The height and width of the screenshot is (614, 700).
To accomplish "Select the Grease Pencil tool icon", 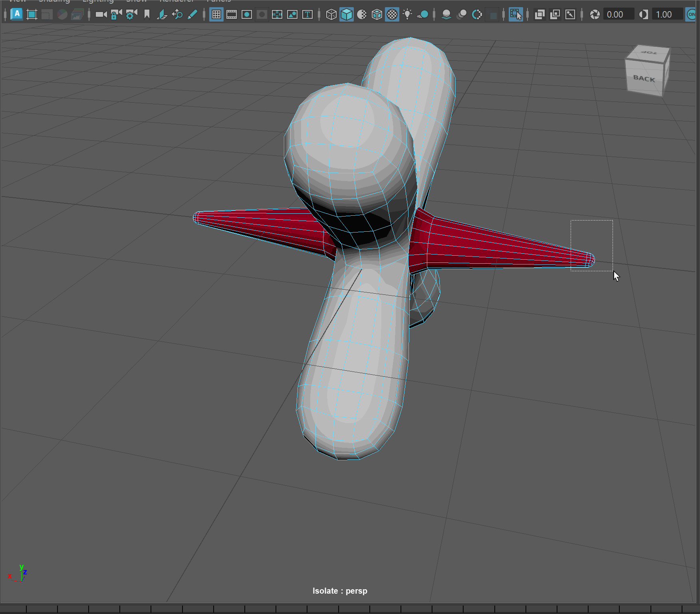I will pos(192,15).
